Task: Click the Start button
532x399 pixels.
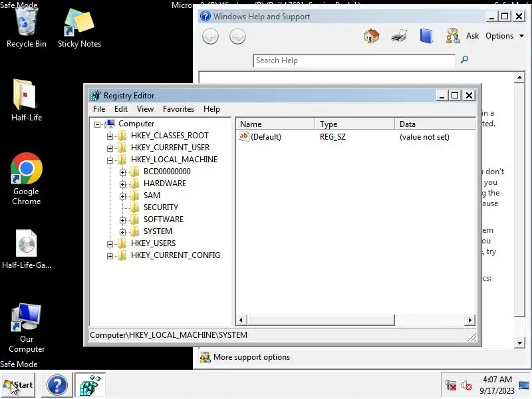Action: 18,385
